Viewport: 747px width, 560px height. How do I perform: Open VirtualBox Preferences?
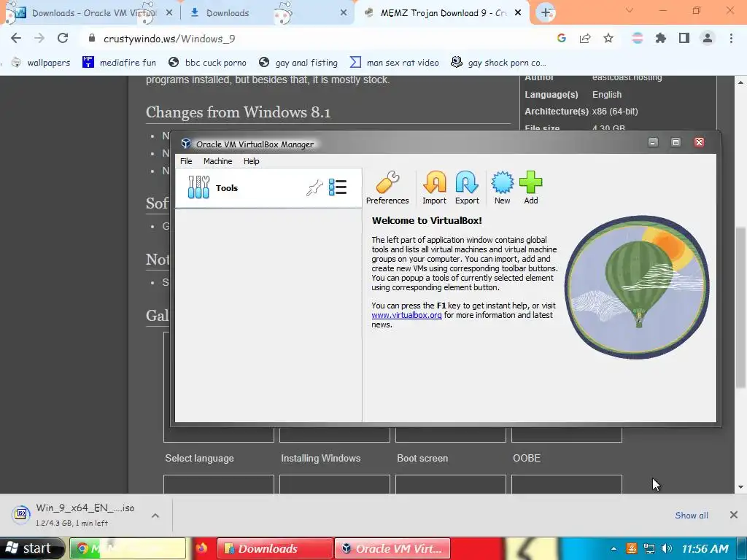[x=387, y=187]
